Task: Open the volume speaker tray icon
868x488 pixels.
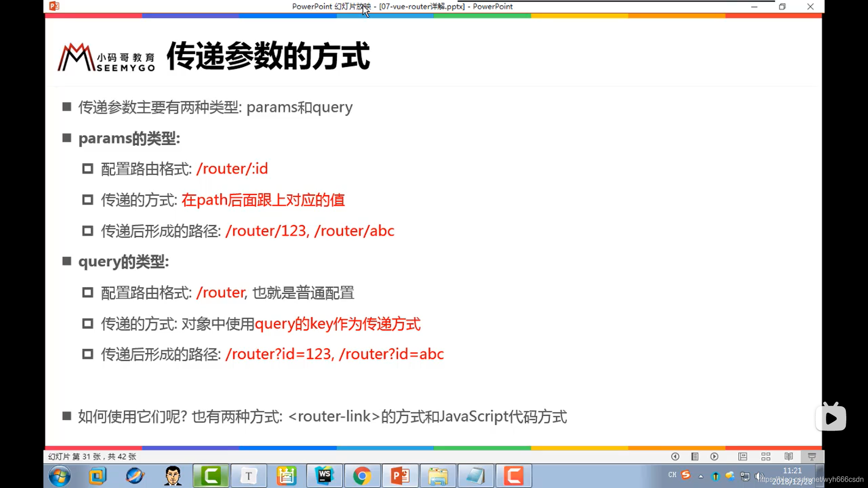Action: [x=759, y=476]
